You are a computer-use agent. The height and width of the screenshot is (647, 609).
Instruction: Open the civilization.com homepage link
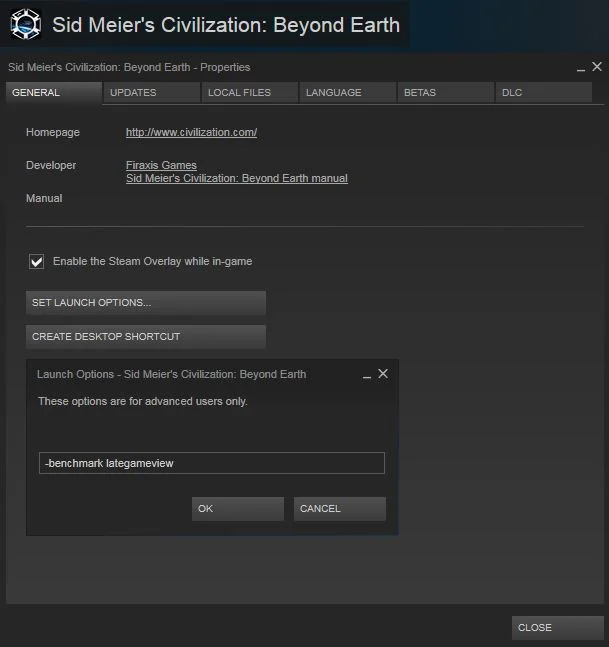click(191, 132)
